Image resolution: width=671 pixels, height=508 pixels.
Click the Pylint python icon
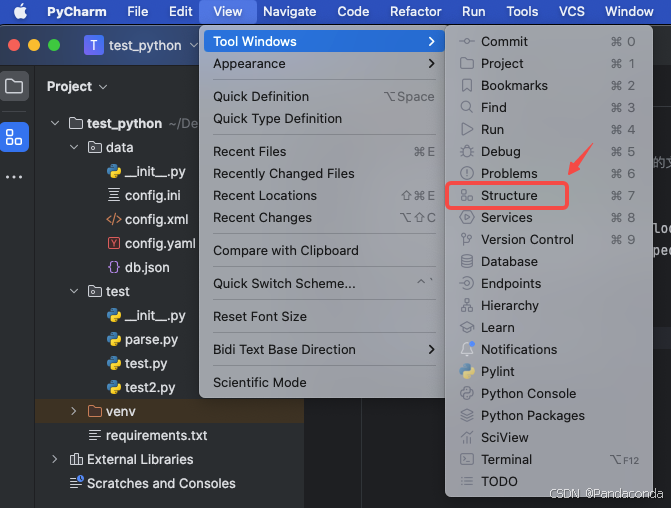click(466, 371)
